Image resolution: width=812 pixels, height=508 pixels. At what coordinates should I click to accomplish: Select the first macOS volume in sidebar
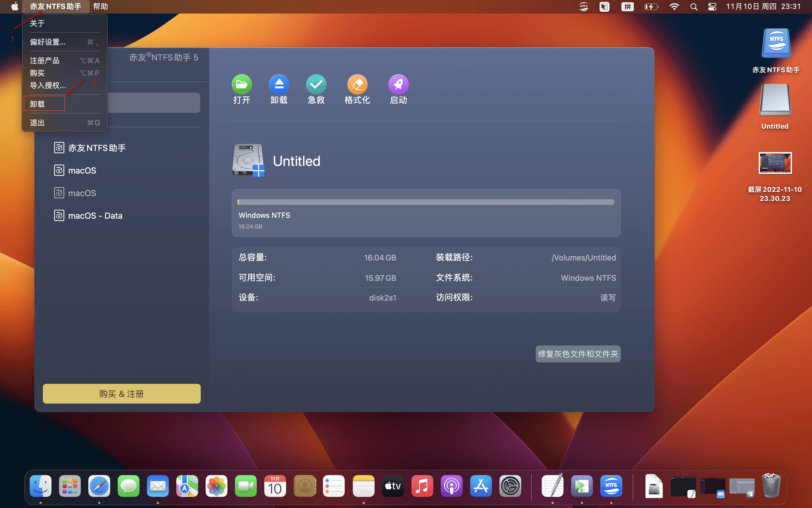click(75, 170)
